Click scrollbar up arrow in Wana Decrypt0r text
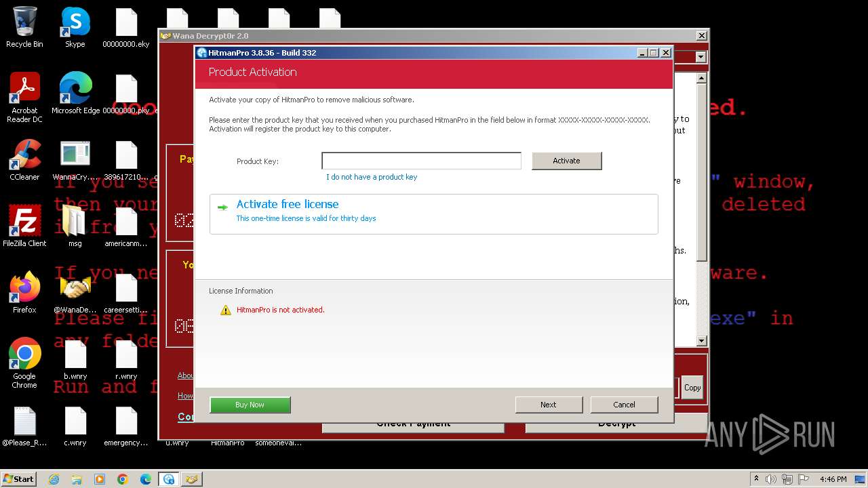 [x=702, y=79]
